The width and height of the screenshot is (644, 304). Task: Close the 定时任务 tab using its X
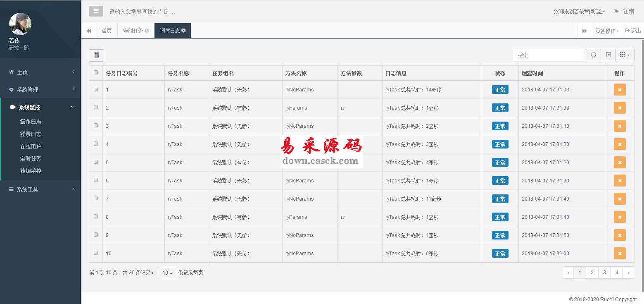coord(147,31)
